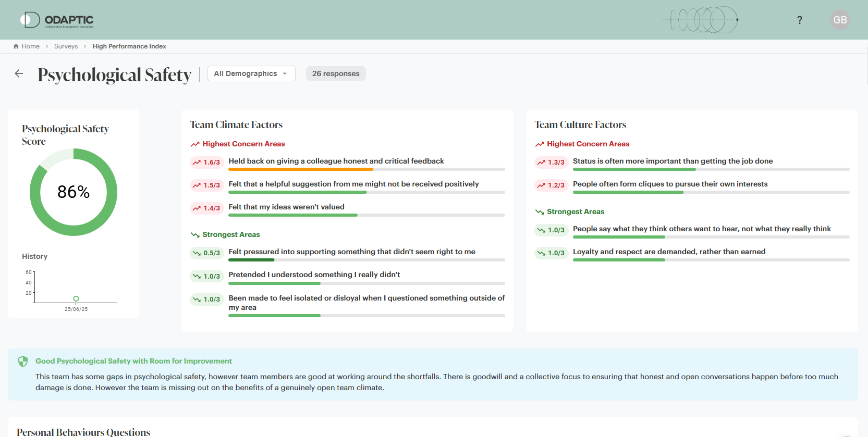Click the Personal Behaviours Questions heading
The image size is (868, 437).
pyautogui.click(x=83, y=432)
